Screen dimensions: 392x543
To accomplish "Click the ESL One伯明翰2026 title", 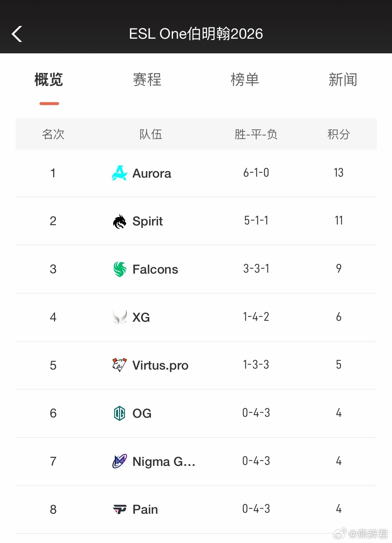I will point(196,34).
